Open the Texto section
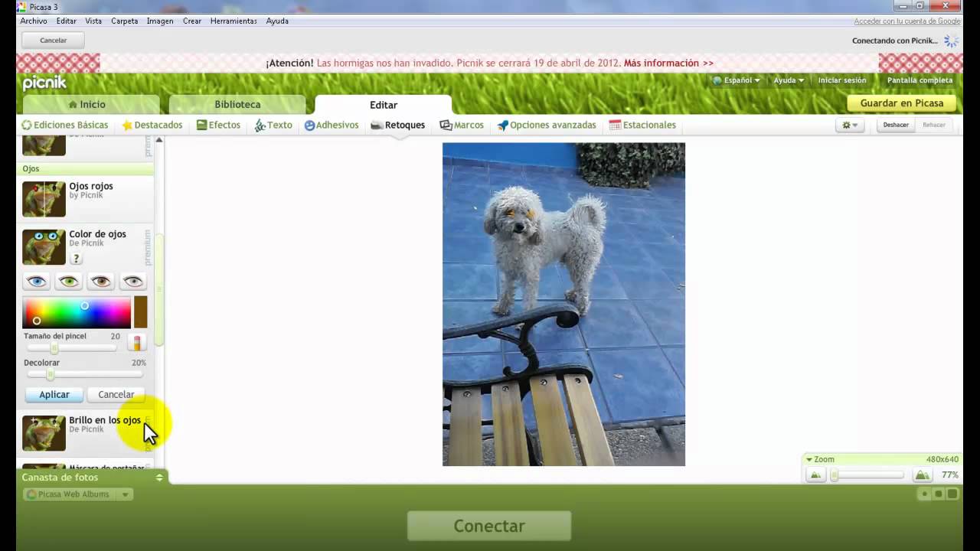The width and height of the screenshot is (980, 551). tap(273, 125)
